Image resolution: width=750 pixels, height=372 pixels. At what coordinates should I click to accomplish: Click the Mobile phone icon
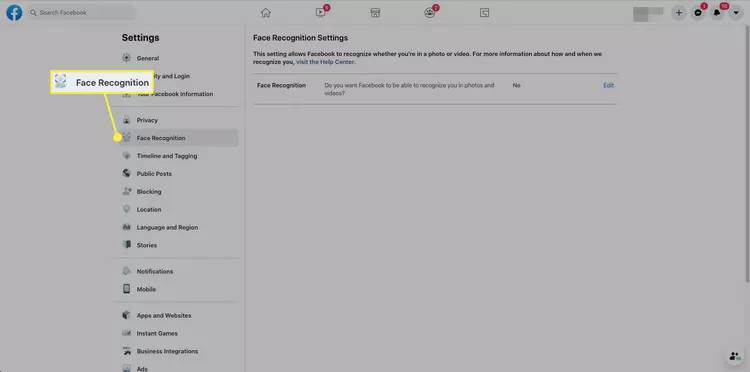point(126,289)
